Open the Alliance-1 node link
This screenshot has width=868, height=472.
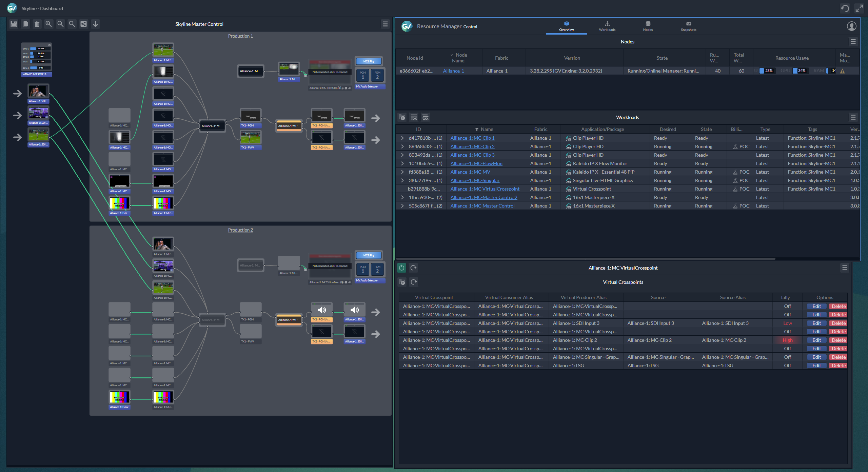point(453,71)
